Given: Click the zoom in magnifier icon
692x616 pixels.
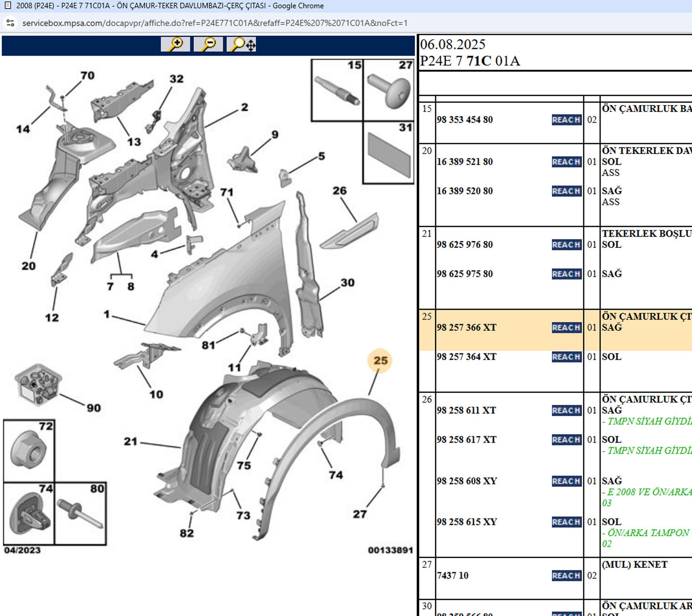Looking at the screenshot, I should pyautogui.click(x=175, y=44).
